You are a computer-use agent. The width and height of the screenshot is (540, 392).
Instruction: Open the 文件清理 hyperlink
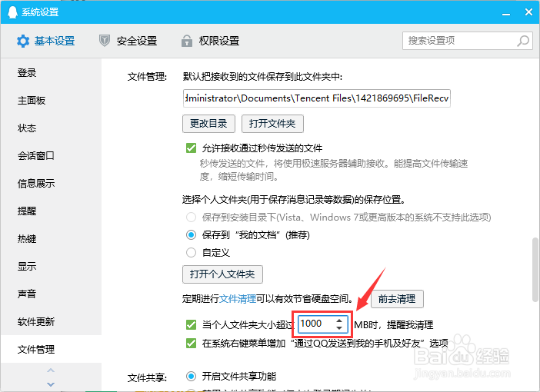tap(238, 299)
